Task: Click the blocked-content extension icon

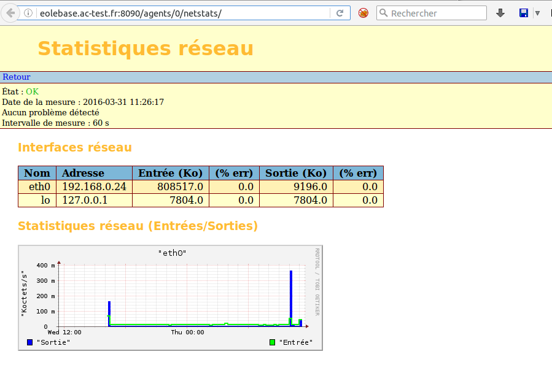Action: (363, 13)
